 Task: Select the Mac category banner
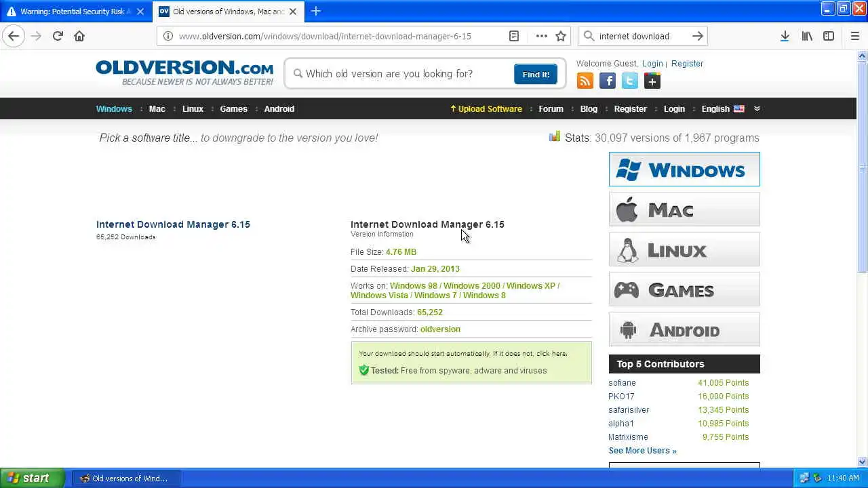pyautogui.click(x=684, y=209)
